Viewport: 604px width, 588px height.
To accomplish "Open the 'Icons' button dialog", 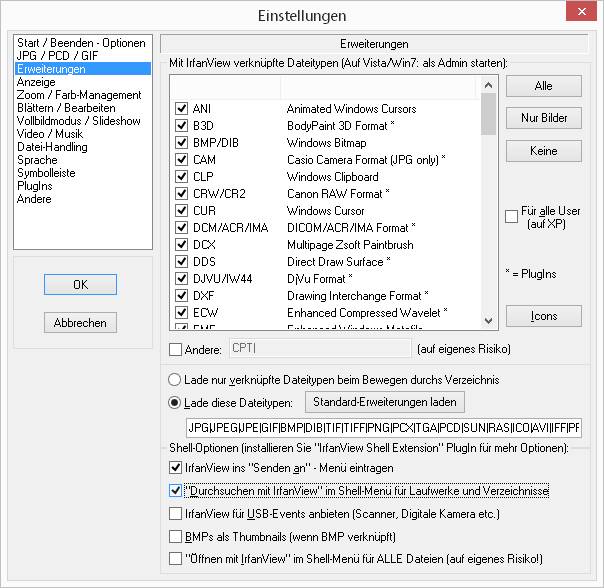I will click(x=544, y=316).
